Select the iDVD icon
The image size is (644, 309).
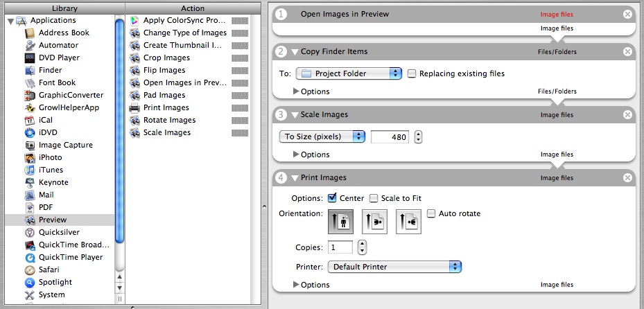(x=30, y=132)
